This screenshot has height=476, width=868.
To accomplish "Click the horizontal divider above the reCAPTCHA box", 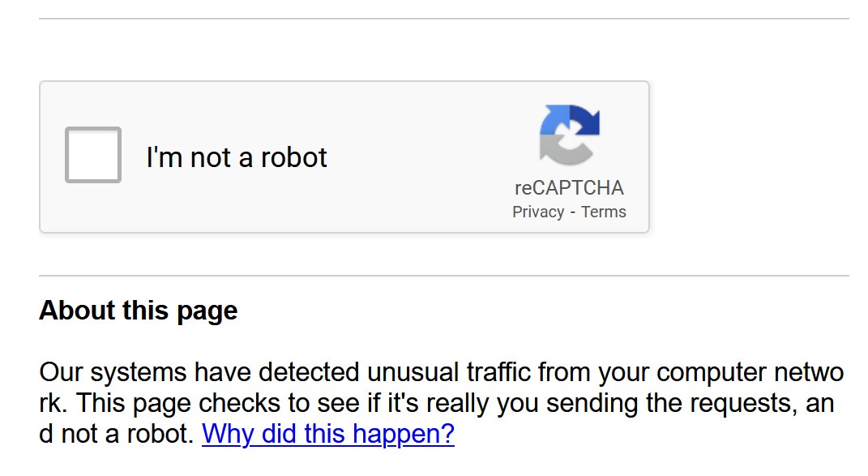I will 444,19.
